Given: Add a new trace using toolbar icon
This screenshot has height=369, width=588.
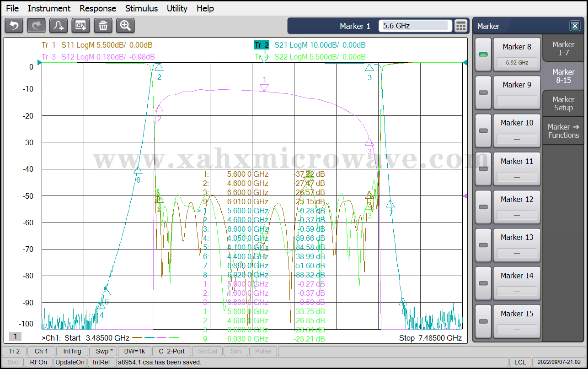Looking at the screenshot, I should point(59,26).
